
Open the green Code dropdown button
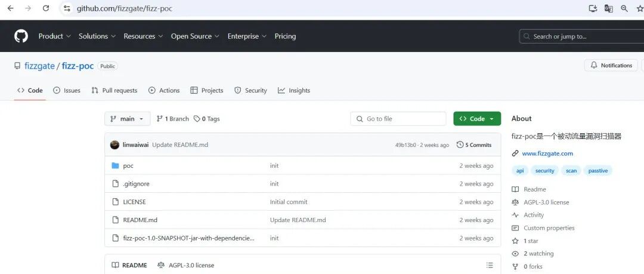(x=477, y=119)
